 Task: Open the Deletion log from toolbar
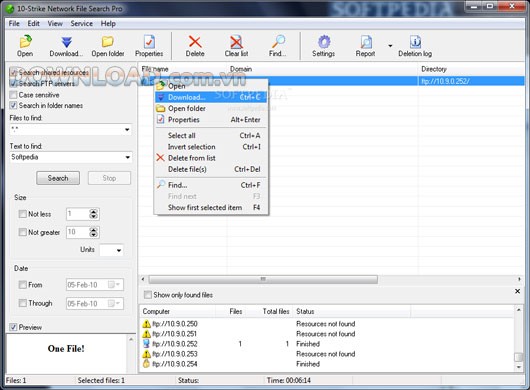415,46
